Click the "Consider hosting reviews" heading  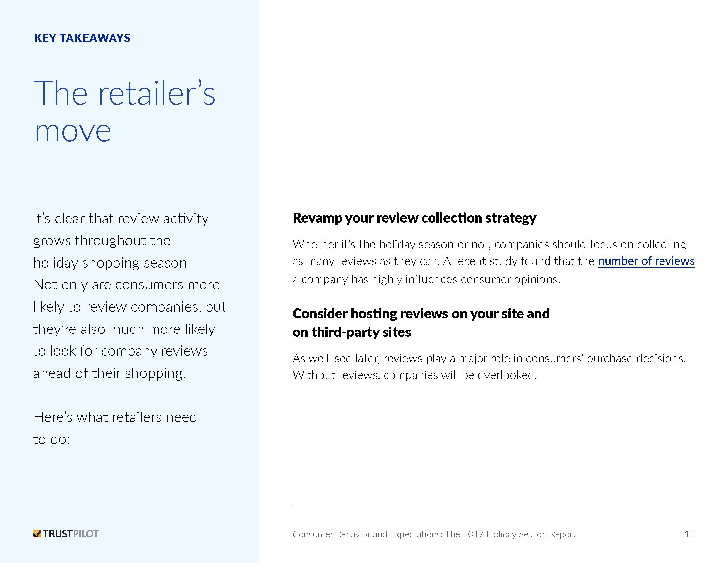(x=421, y=314)
